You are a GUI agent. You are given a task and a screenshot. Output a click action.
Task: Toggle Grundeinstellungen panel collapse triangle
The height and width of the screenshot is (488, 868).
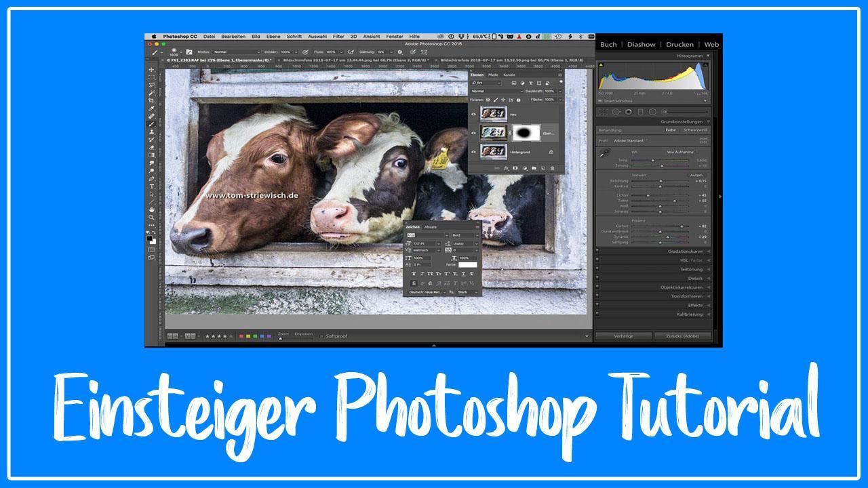pyautogui.click(x=708, y=122)
